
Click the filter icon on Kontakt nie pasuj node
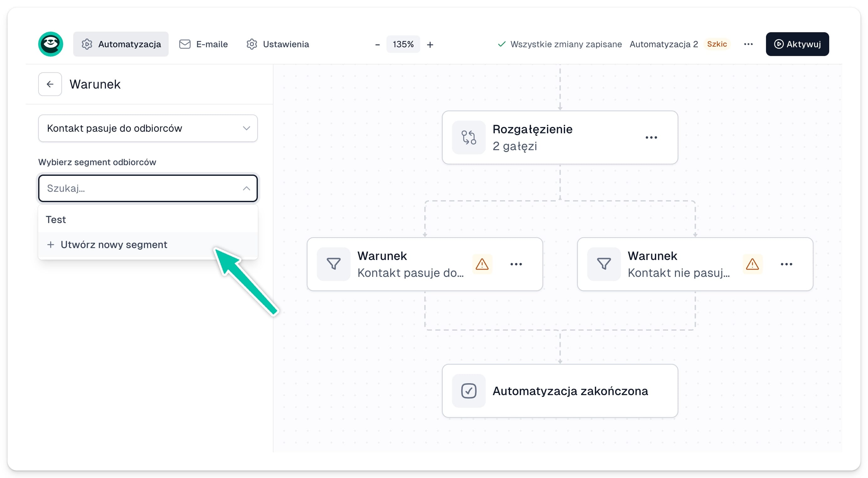604,264
